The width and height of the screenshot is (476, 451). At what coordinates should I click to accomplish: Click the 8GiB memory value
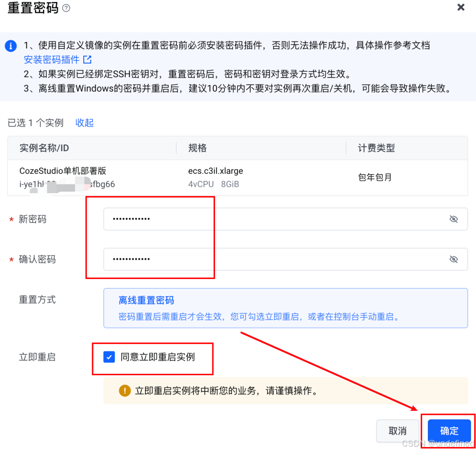[230, 184]
